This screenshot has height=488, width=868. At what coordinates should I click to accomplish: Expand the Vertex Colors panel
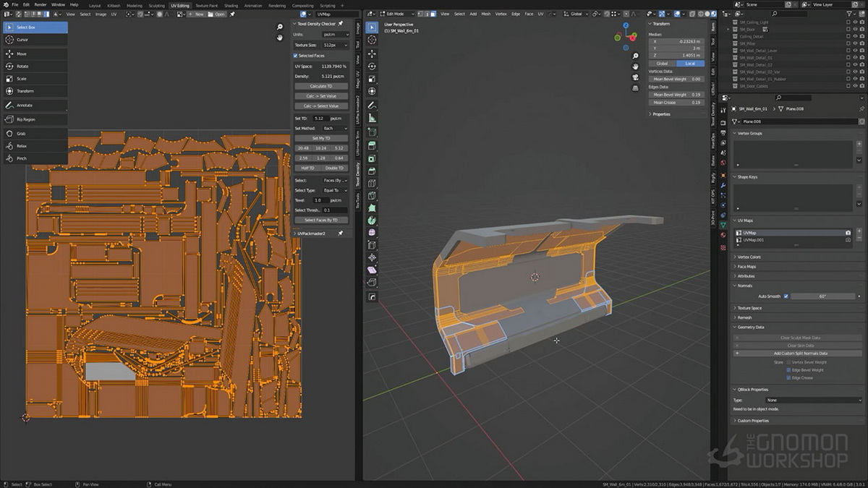click(749, 257)
